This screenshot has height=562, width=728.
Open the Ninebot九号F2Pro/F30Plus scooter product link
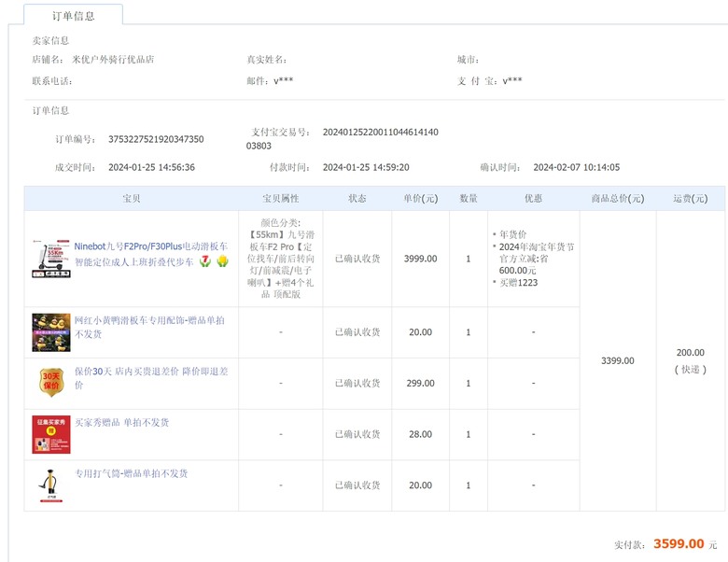point(151,254)
